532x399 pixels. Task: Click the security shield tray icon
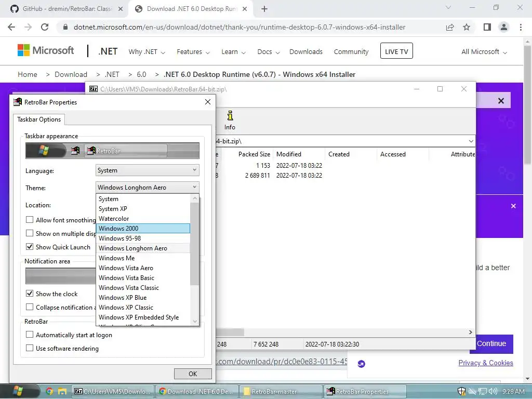coord(461,392)
